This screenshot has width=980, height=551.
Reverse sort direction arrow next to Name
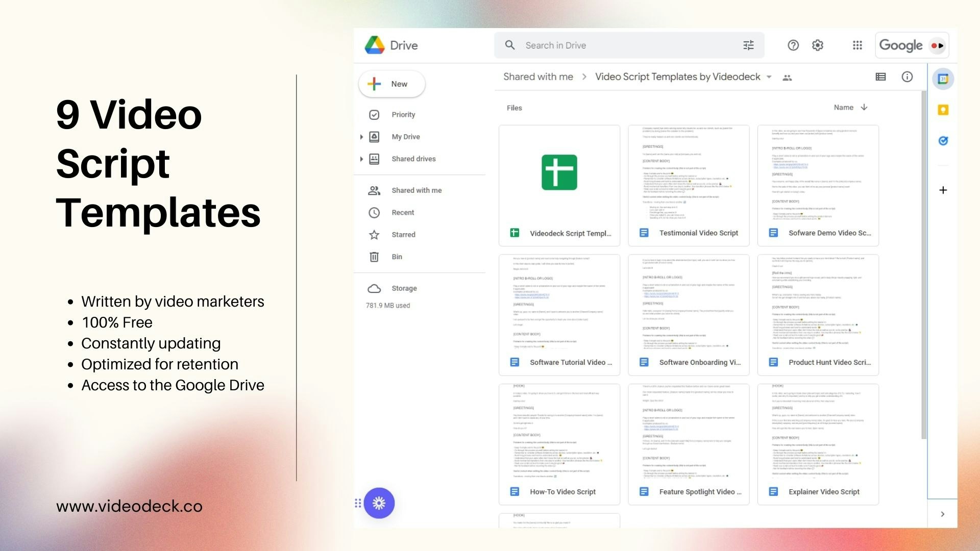[864, 108]
